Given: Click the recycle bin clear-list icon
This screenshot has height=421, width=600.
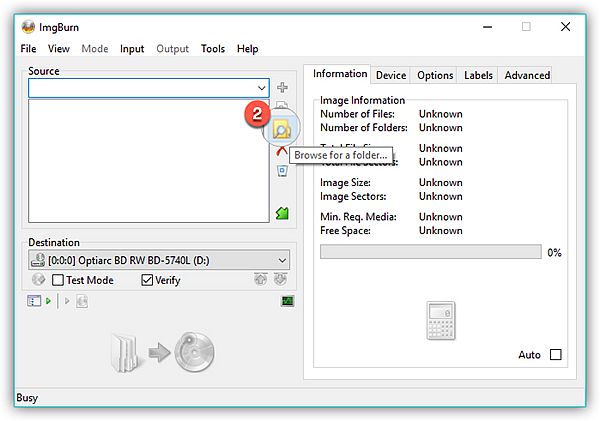Looking at the screenshot, I should pyautogui.click(x=282, y=171).
